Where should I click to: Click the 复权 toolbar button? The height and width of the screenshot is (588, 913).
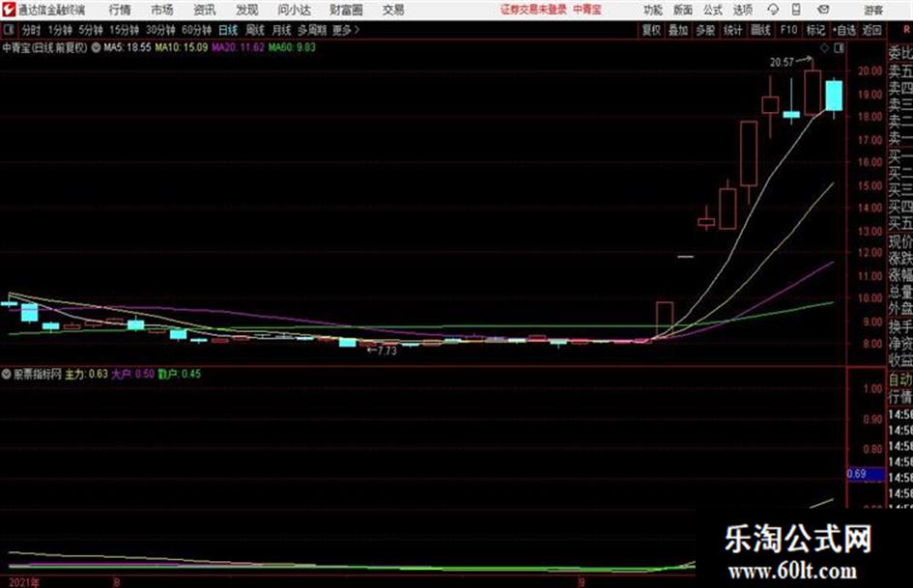click(651, 30)
